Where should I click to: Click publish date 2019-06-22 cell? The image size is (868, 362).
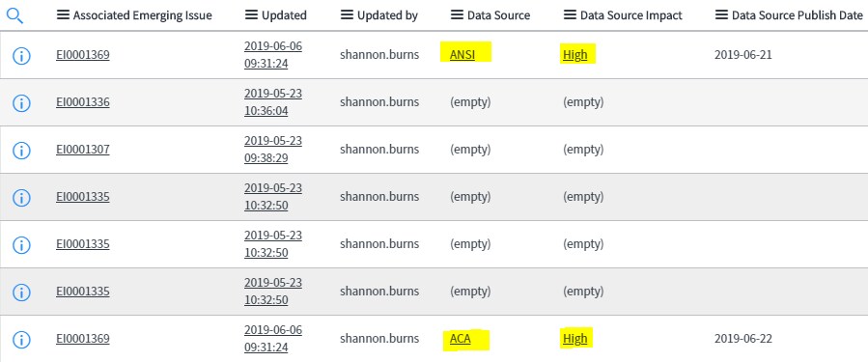click(743, 339)
